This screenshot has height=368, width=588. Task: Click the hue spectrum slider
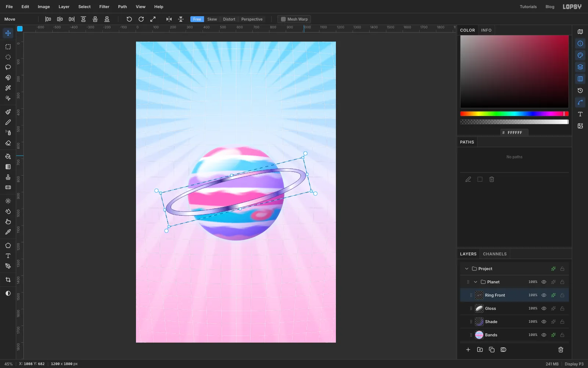coord(514,114)
